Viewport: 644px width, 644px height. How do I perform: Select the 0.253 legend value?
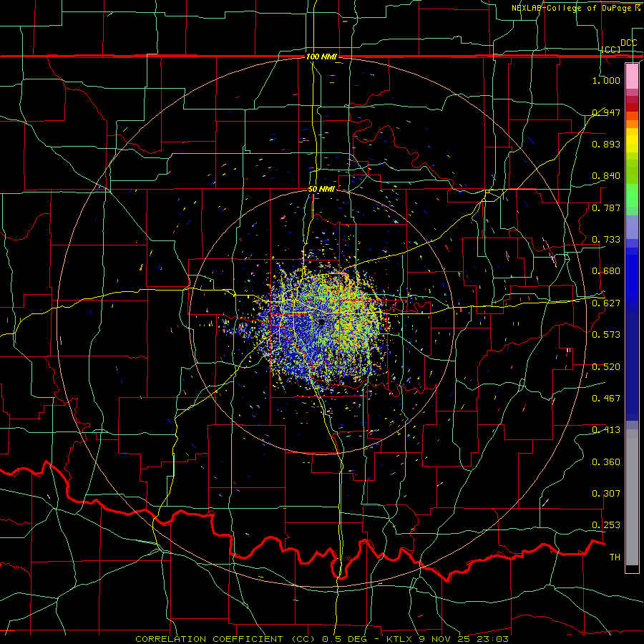tap(606, 525)
